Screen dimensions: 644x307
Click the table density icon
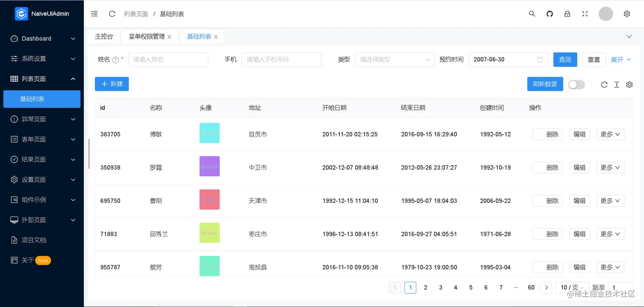[x=616, y=84]
